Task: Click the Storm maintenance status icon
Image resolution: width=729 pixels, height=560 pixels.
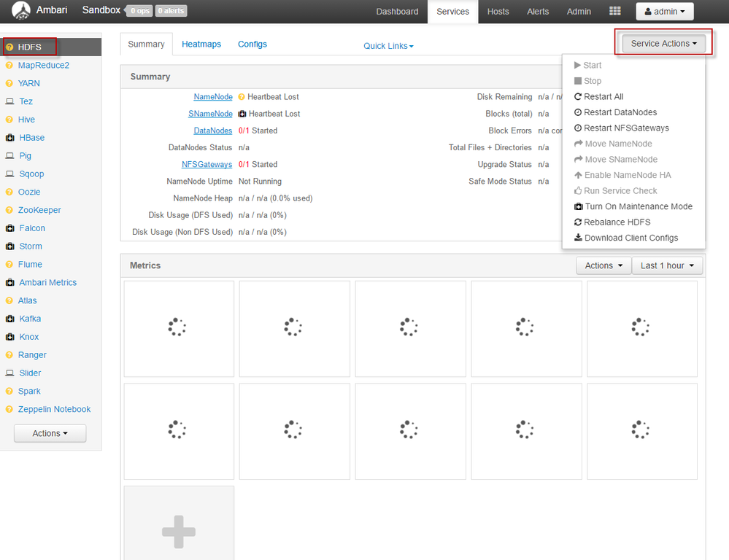Action: [x=9, y=246]
